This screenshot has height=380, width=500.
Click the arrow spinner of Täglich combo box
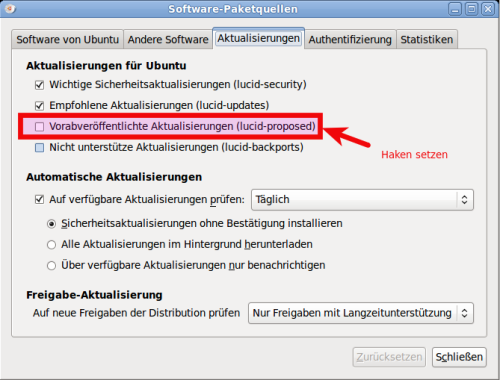click(464, 200)
